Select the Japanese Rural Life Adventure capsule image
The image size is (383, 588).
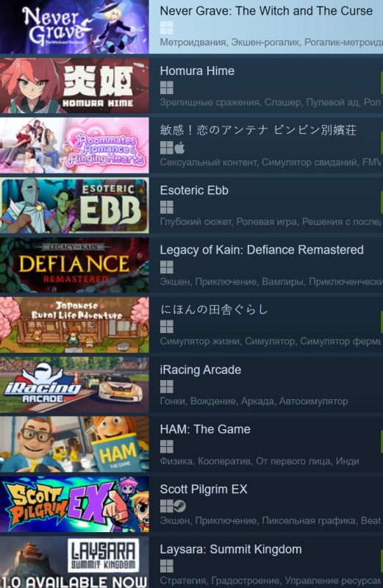74,325
